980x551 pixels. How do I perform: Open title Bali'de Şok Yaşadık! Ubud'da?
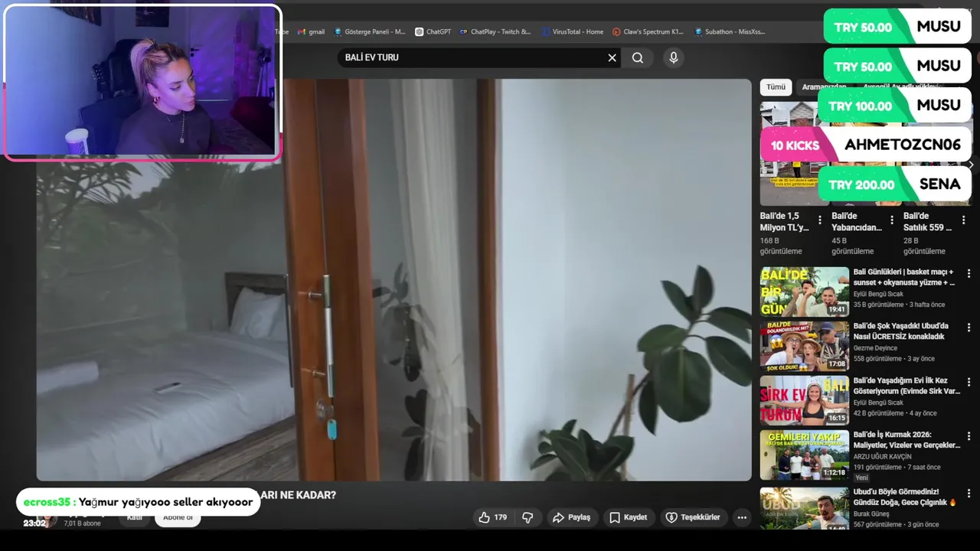click(x=901, y=331)
